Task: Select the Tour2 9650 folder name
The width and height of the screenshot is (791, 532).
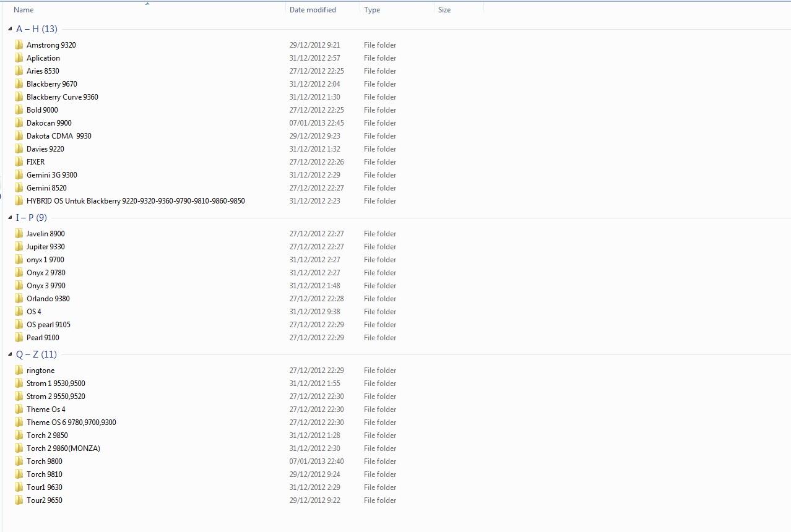Action: coord(45,500)
